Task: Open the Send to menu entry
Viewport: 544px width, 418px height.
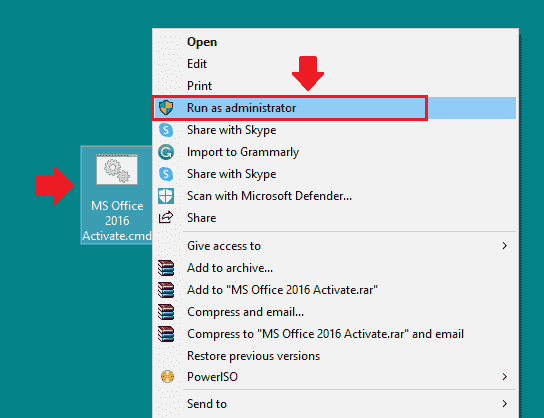Action: pyautogui.click(x=334, y=403)
